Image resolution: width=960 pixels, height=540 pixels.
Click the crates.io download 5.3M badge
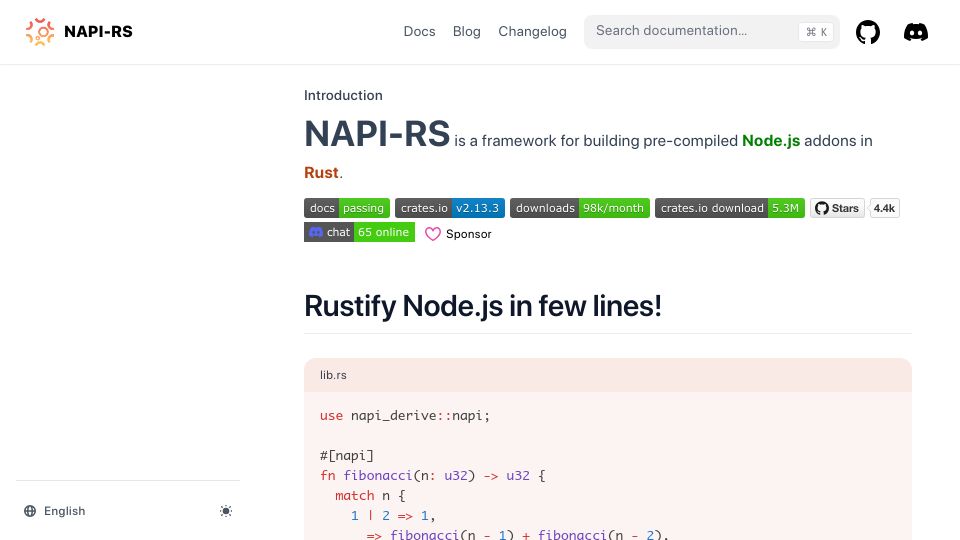[x=730, y=208]
